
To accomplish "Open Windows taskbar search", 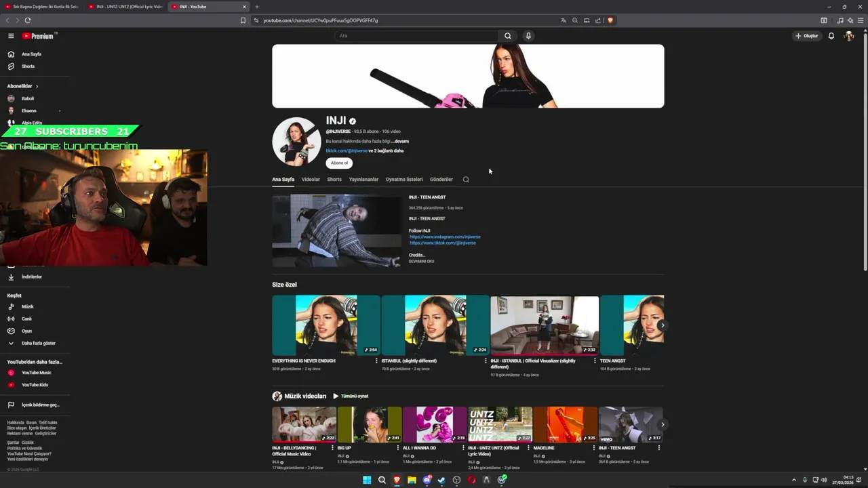I will coord(382,480).
